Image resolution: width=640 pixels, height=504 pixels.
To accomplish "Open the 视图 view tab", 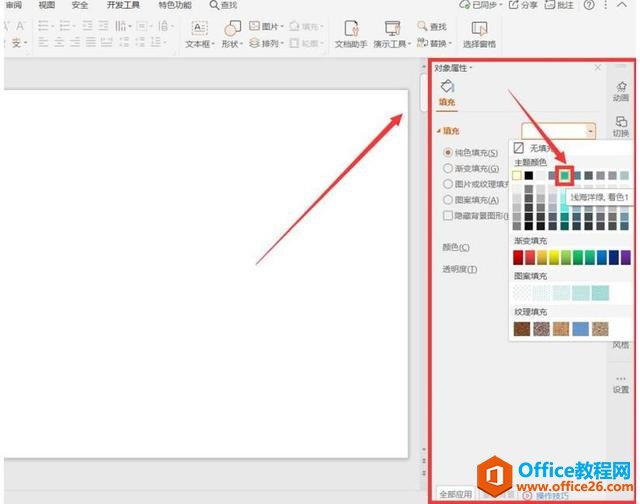I will 47,5.
